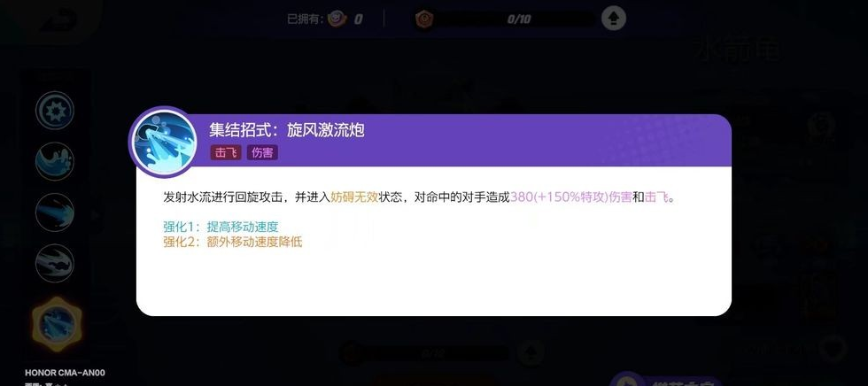Tap the play video button at bottom right
Viewport: 868px width, 386px height.
pos(625,382)
